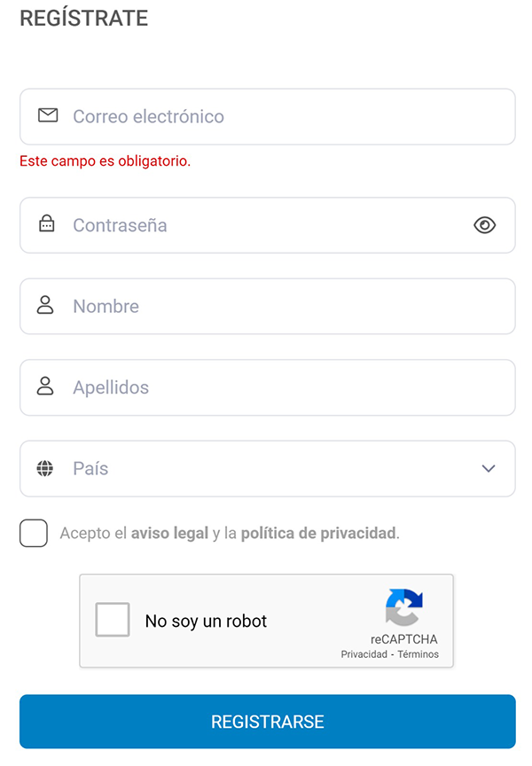Click the person icon next to Apellidos

[x=45, y=387]
